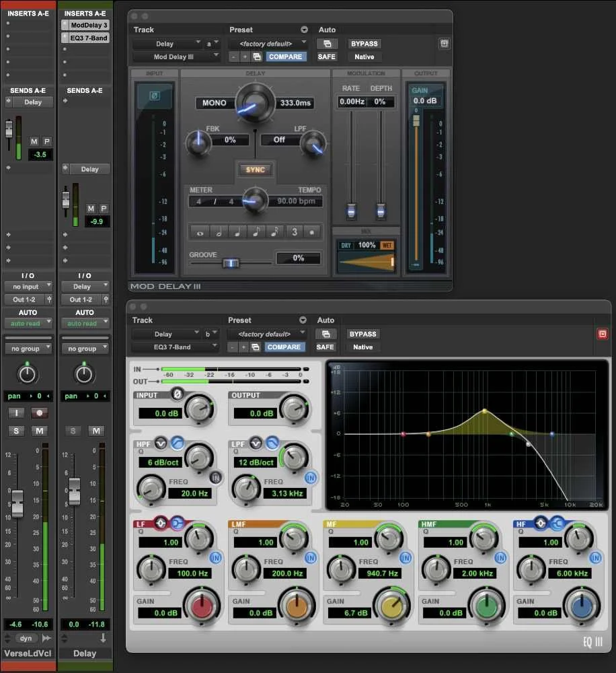Click next preset plus in EQ3 window

[x=243, y=347]
